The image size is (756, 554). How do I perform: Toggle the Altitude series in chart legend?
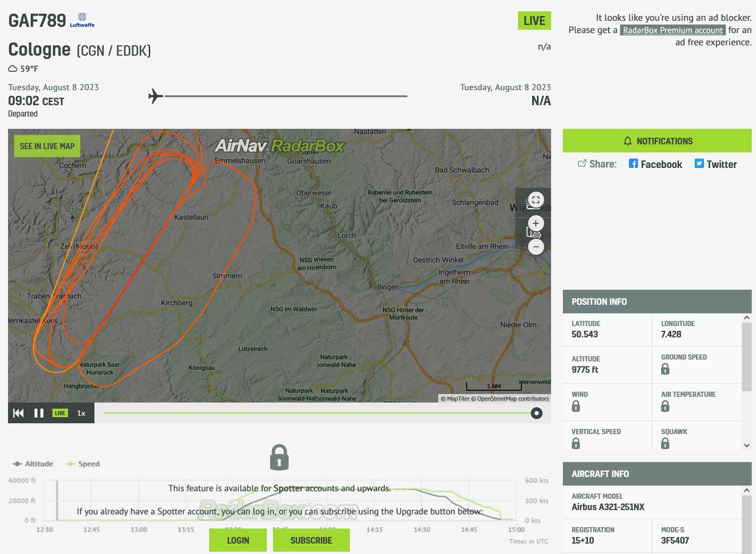click(33, 464)
